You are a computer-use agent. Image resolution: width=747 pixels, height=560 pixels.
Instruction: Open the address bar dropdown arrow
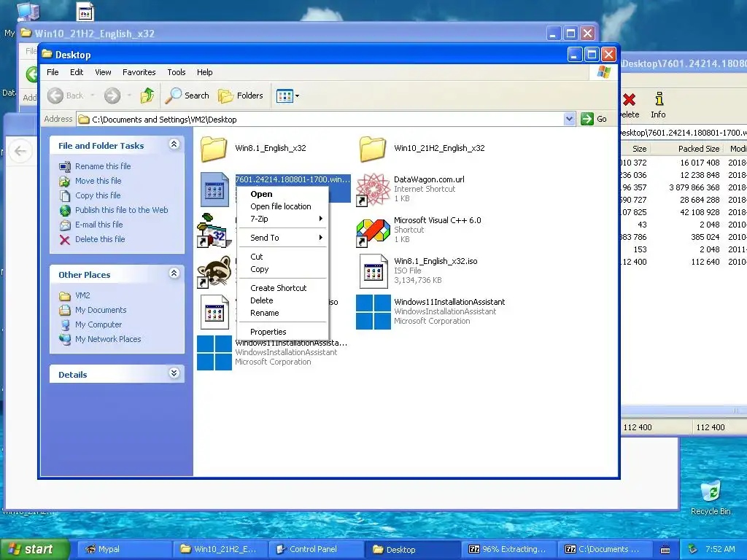click(x=569, y=119)
